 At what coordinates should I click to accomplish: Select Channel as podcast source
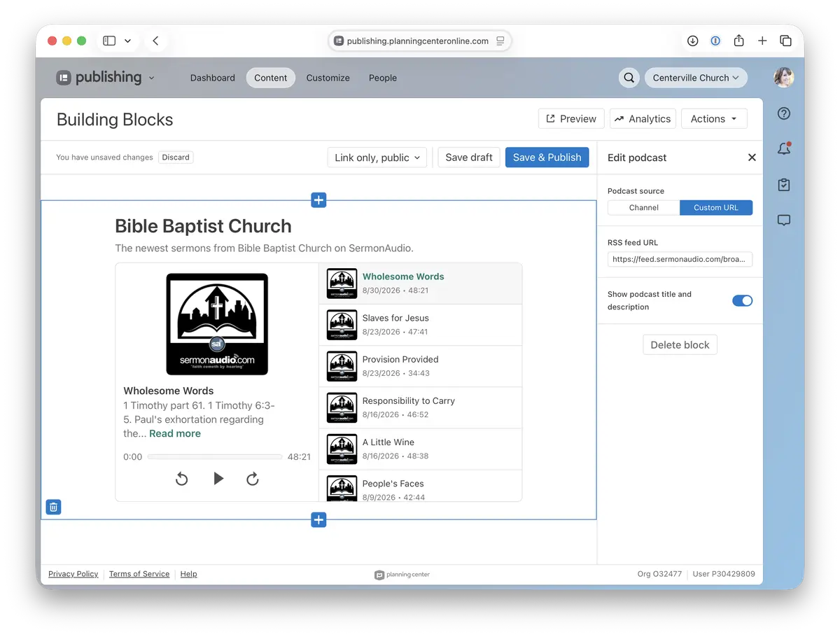click(644, 207)
